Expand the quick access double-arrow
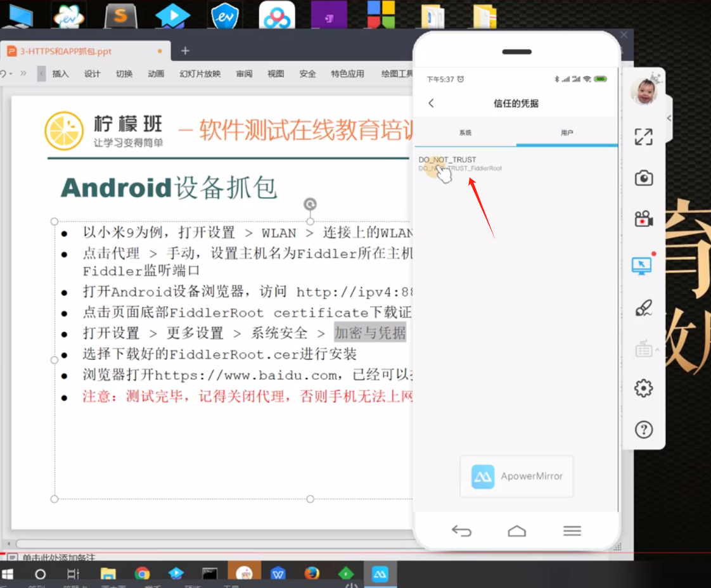Viewport: 711px width, 588px height. point(23,73)
